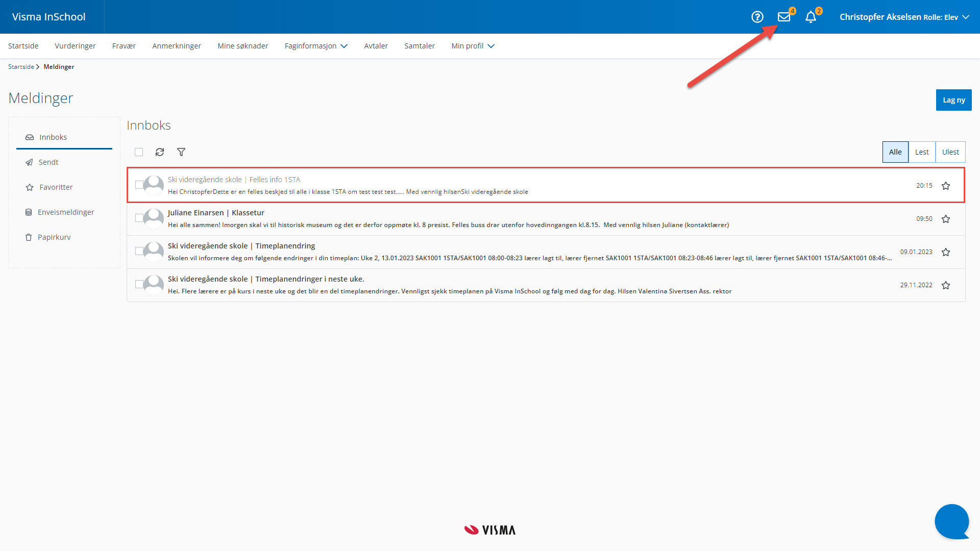This screenshot has height=551, width=980.
Task: Open the Papirkurv folder in sidebar
Action: pos(54,237)
